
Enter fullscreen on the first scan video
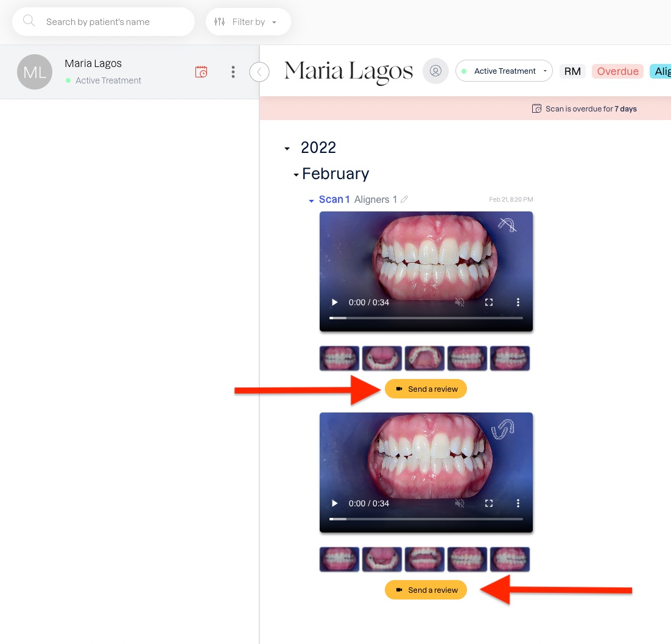click(x=489, y=302)
